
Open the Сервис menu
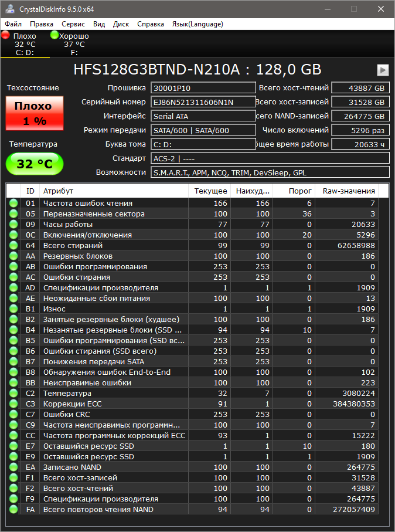[x=73, y=24]
